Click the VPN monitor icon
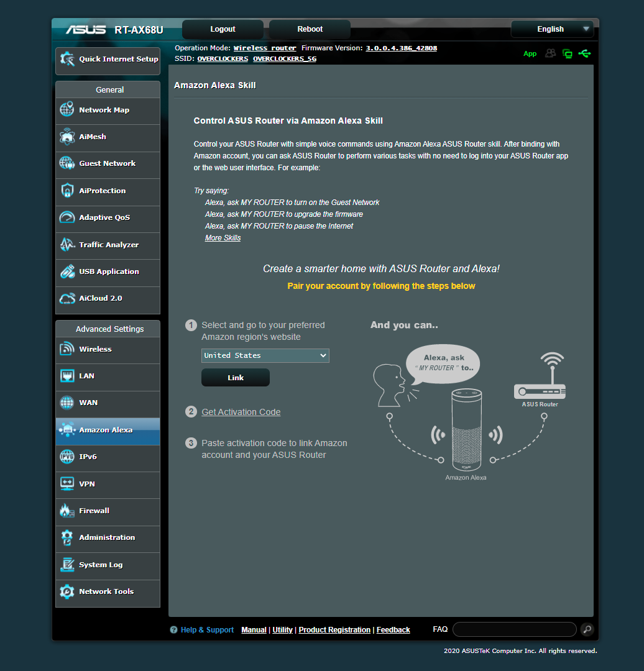 (67, 483)
